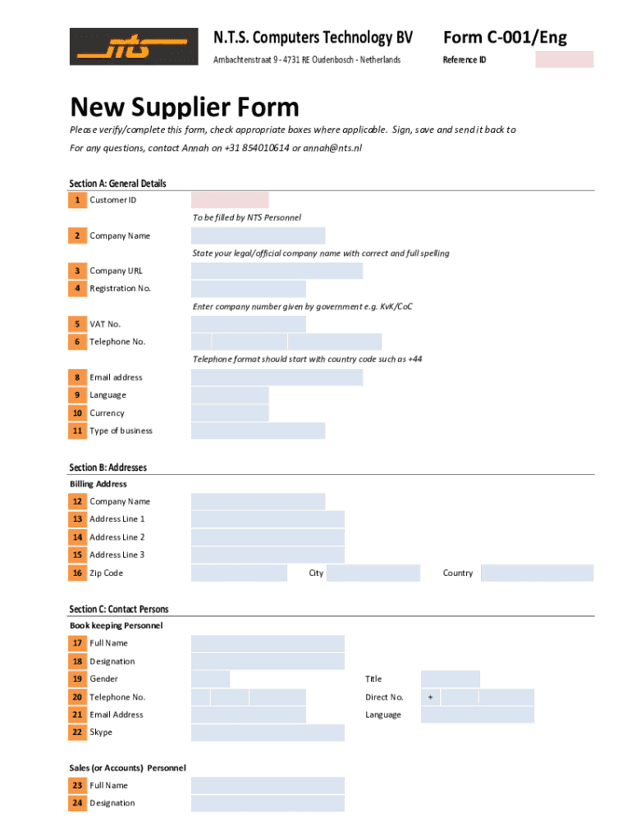
Task: Click the Company URL field
Action: [x=277, y=272]
